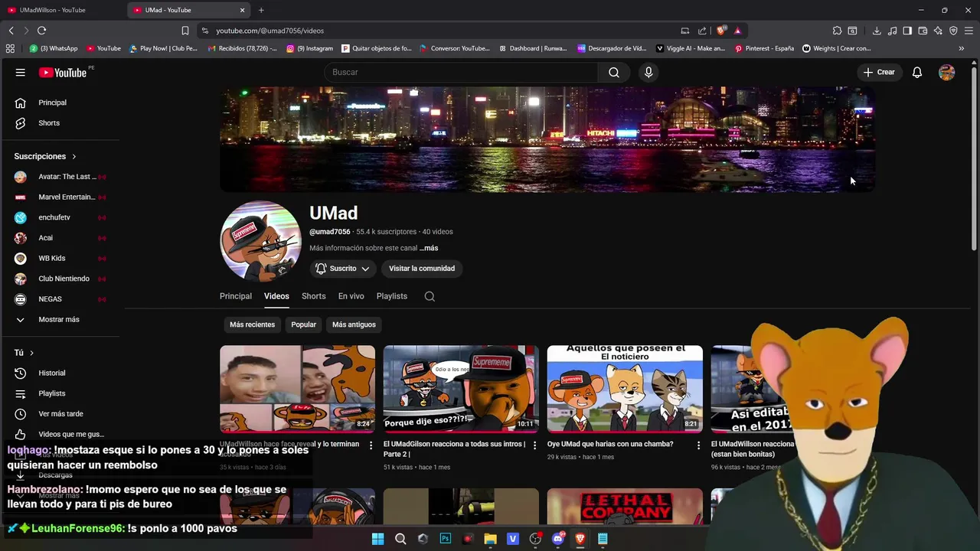Open browser downloads panel
This screenshot has height=551, width=980.
(x=877, y=31)
